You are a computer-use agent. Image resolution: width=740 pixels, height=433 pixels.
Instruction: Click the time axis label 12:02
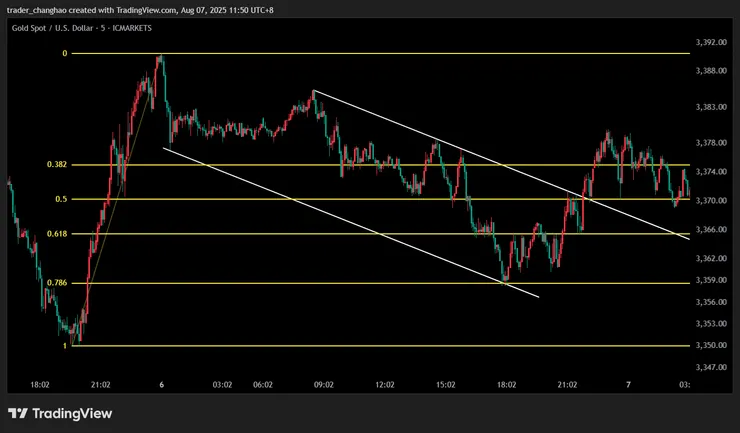click(x=385, y=385)
